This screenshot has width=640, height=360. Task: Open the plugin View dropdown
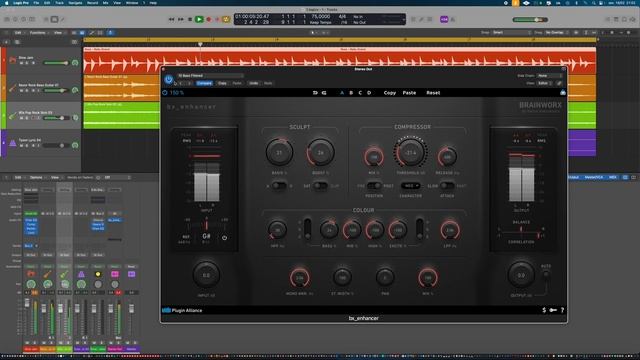coord(545,83)
